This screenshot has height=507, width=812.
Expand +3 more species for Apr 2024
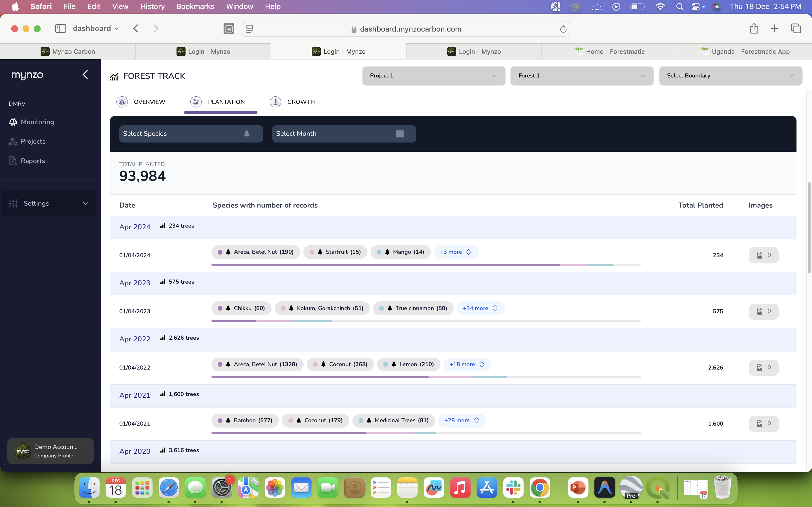[x=456, y=252]
